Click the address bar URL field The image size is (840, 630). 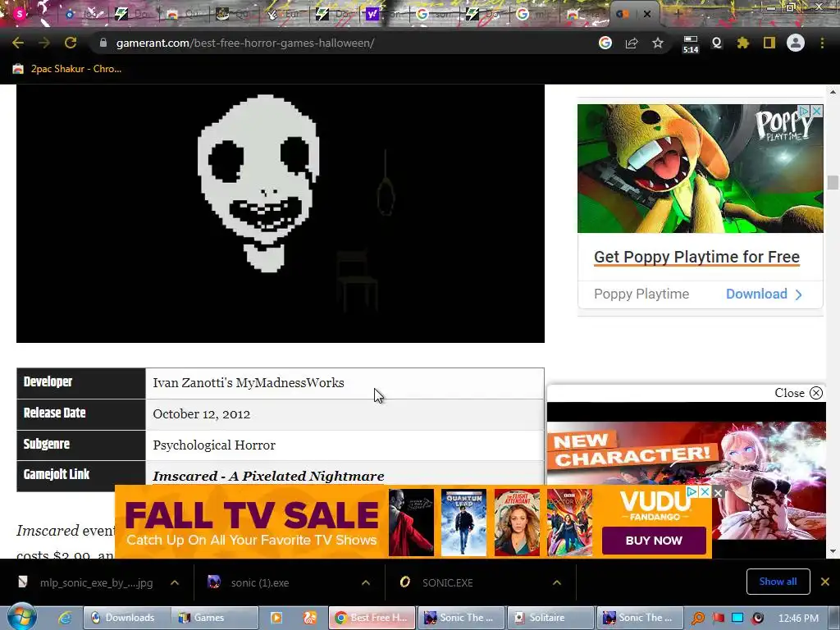point(343,43)
